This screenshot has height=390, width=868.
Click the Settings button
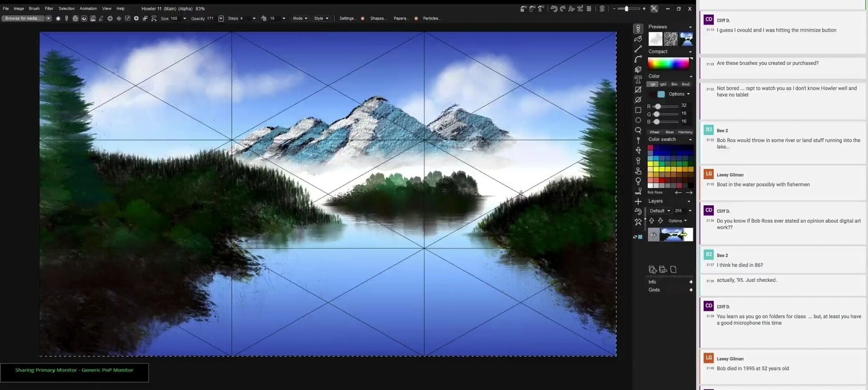[347, 18]
